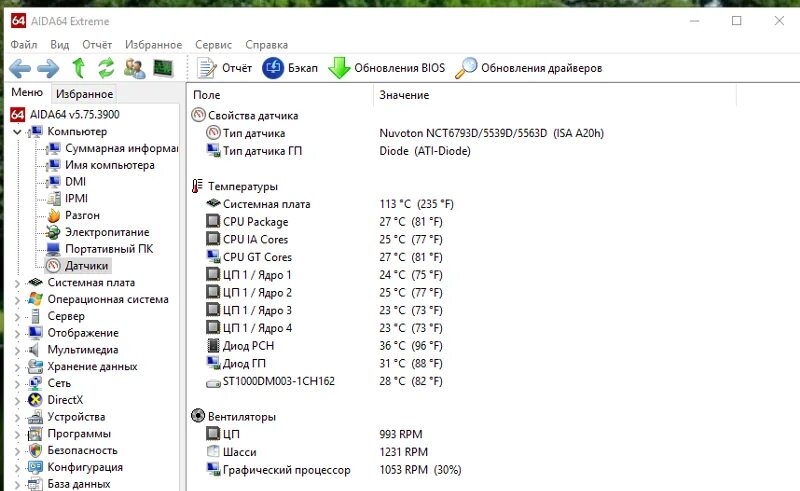This screenshot has width=800, height=491.
Task: Refresh the page with green circular arrows
Action: (106, 68)
